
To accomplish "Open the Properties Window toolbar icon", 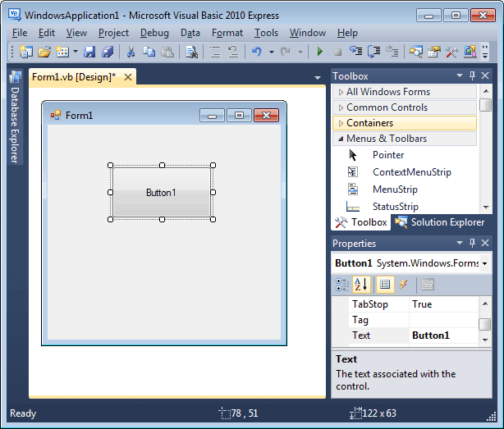I will [434, 52].
